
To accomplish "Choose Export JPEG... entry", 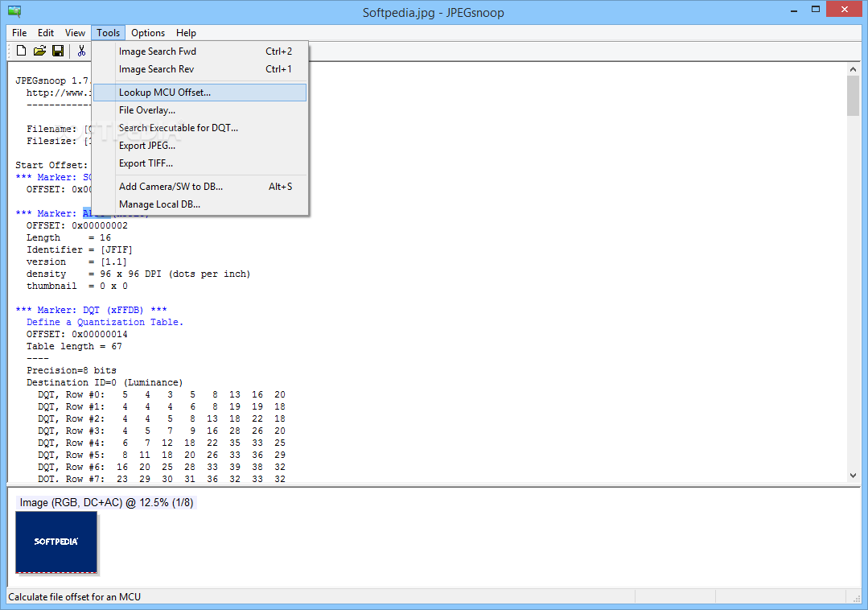I will 200,146.
